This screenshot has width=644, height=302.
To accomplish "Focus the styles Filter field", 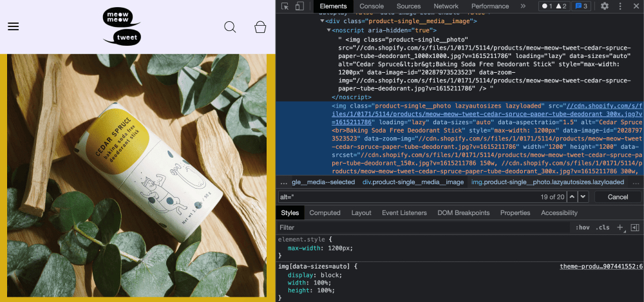I will pyautogui.click(x=425, y=228).
